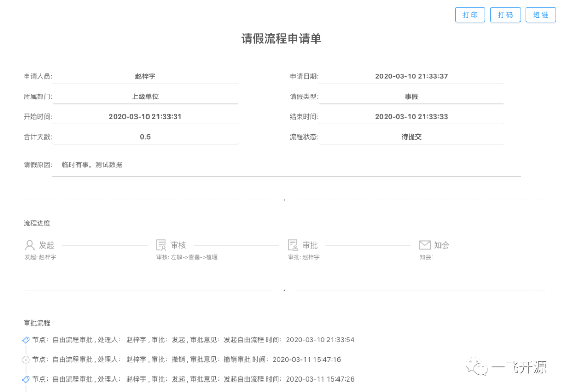This screenshot has height=392, width=565.
Task: Click the circled X icon of 撤销 record
Action: [x=26, y=359]
